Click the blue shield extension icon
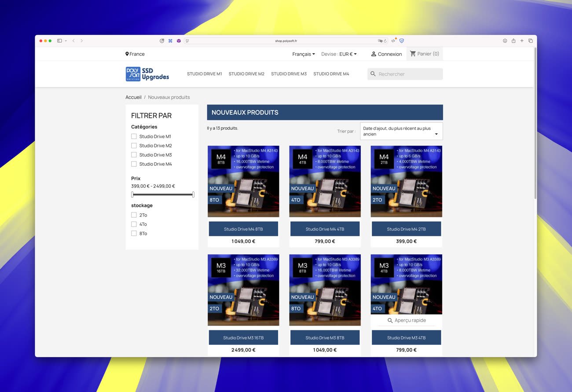This screenshot has width=572, height=392. click(x=402, y=41)
